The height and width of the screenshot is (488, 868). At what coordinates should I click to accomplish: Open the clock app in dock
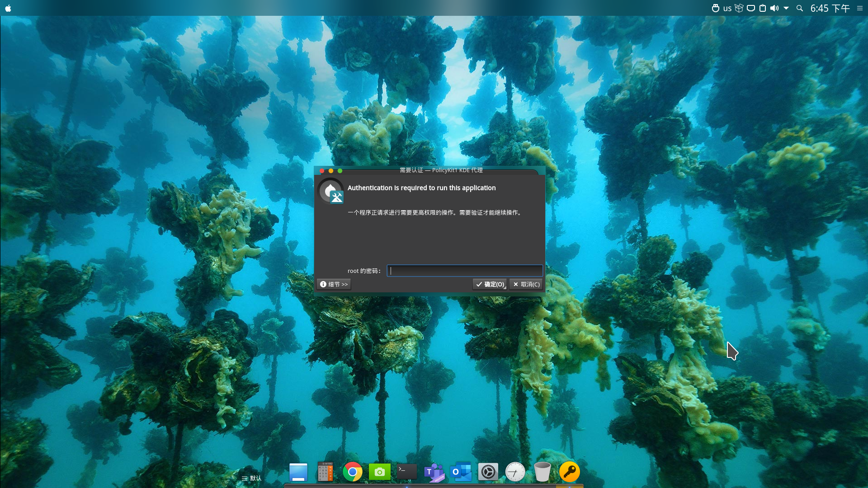click(x=515, y=472)
